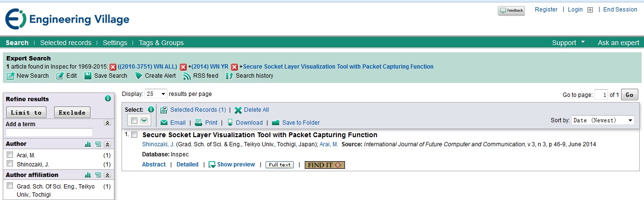Click the Add a term input field
The height and width of the screenshot is (200, 644).
[49, 132]
